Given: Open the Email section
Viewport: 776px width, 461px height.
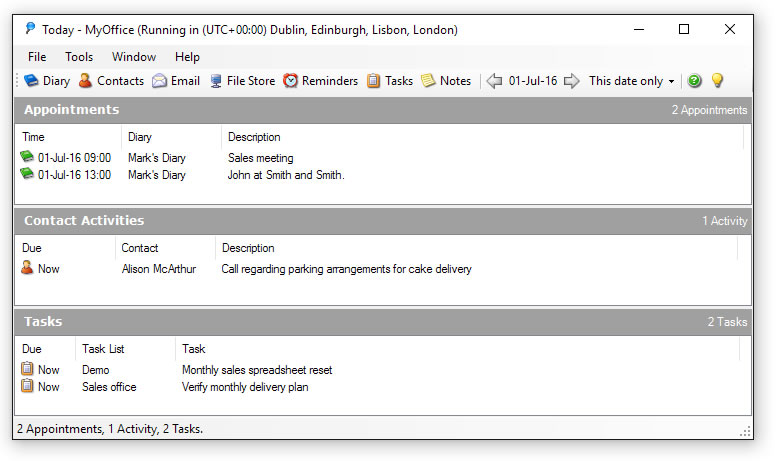Looking at the screenshot, I should click(176, 81).
